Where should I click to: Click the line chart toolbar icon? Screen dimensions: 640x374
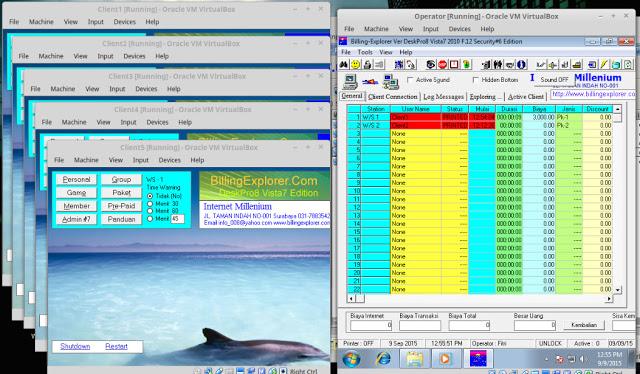541,65
